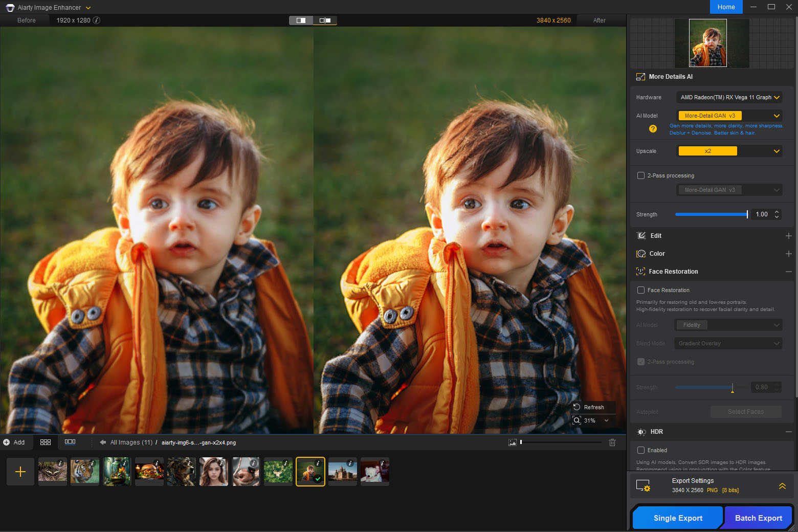Viewport: 798px width, 532px height.
Task: Open the AI Model More-Detail GAN dropdown
Action: [x=729, y=116]
